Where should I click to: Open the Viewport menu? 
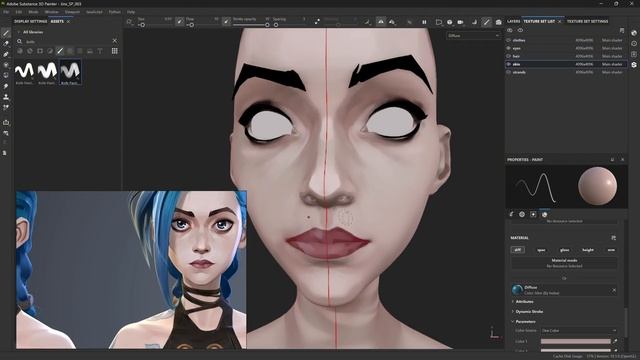point(72,12)
